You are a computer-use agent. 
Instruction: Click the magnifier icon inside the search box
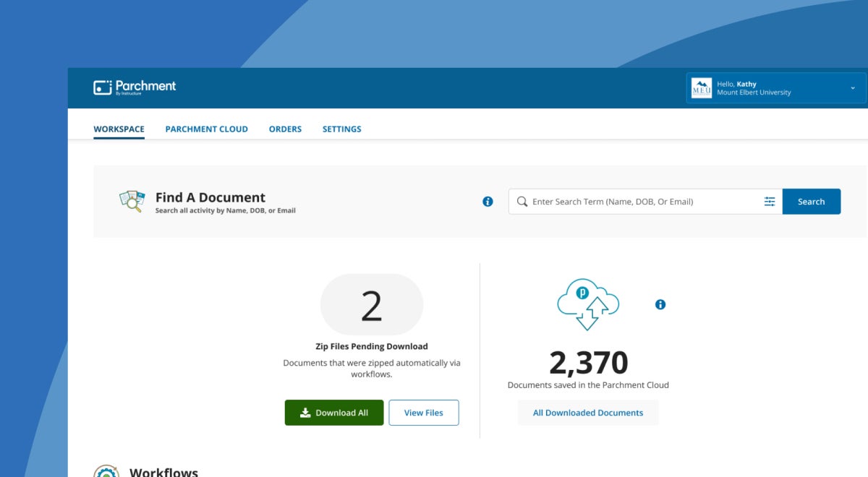[x=522, y=202]
